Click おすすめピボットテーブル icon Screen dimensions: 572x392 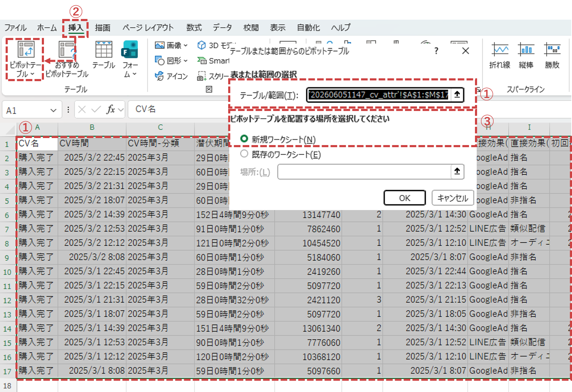click(67, 59)
